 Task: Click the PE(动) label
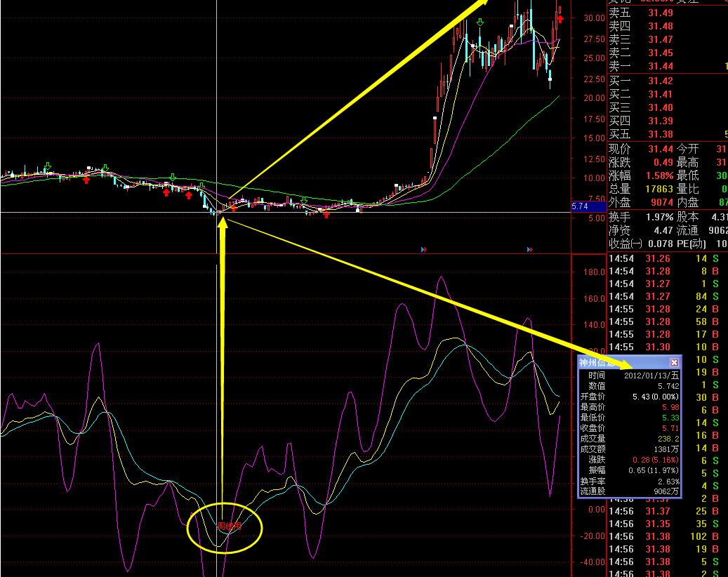click(x=691, y=244)
